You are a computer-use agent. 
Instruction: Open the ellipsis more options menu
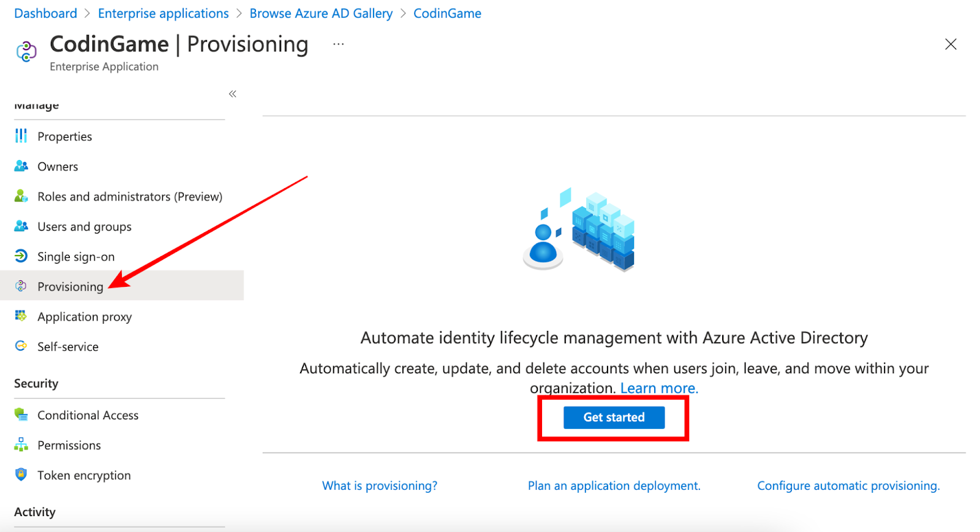[338, 44]
